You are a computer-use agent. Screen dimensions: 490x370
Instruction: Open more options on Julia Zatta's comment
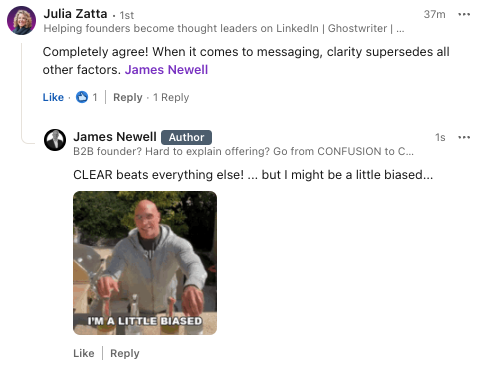464,14
